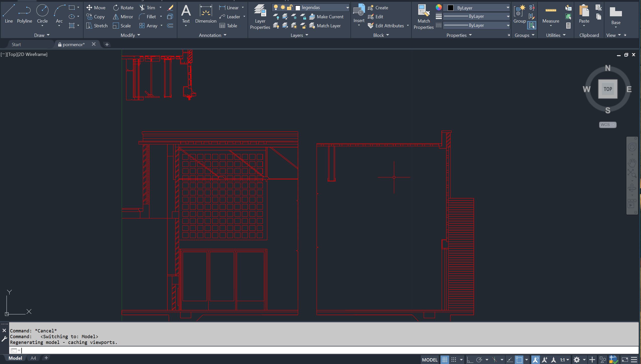Activate the Fillet tool
Screen dimensions: 641x364
coord(148,17)
